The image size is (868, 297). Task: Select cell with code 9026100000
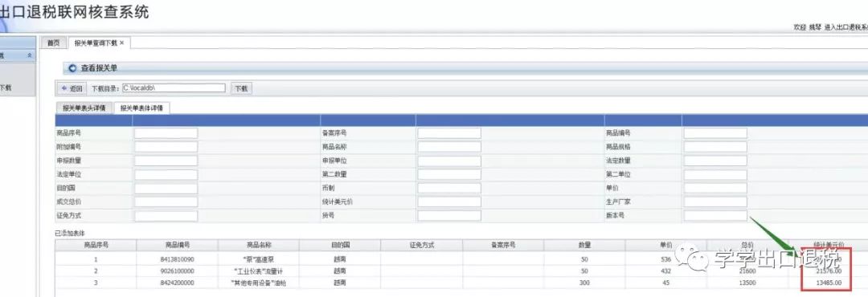(177, 271)
